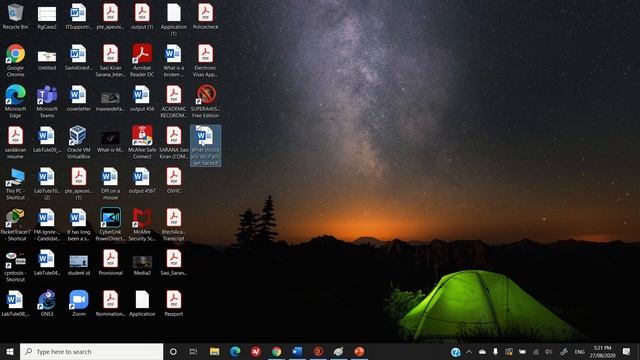Open McAfee Security Scan shortcut
Screen dimensions: 640x360
coord(142,224)
